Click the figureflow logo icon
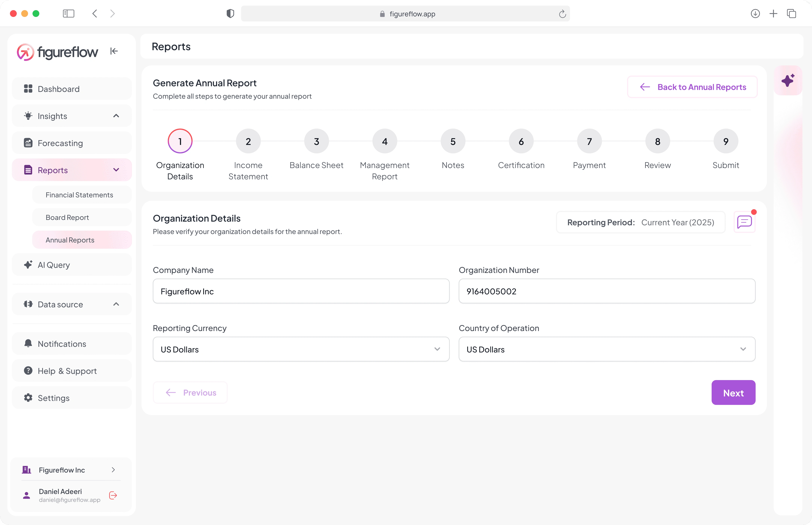The image size is (812, 525). click(26, 52)
